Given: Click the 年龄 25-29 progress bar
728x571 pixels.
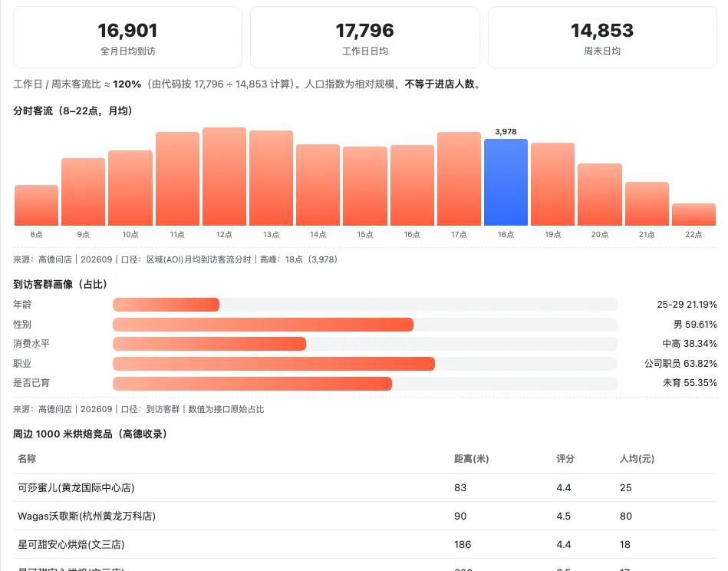Looking at the screenshot, I should click(x=365, y=305).
